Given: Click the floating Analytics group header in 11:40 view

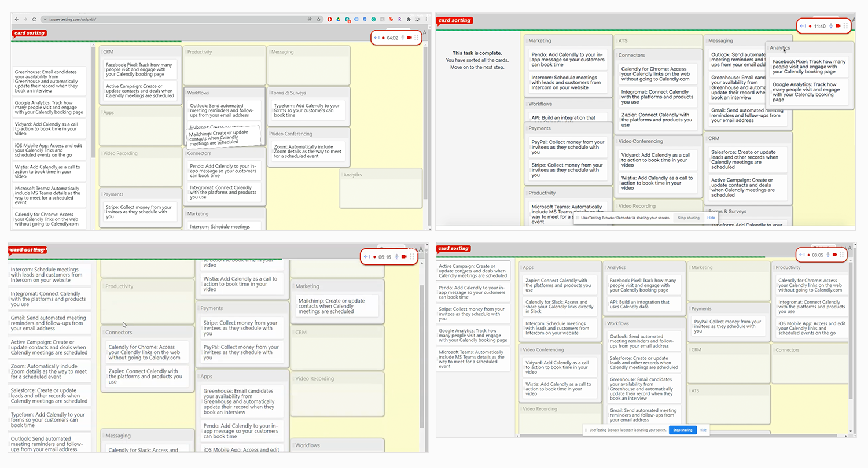Looking at the screenshot, I should pos(809,48).
